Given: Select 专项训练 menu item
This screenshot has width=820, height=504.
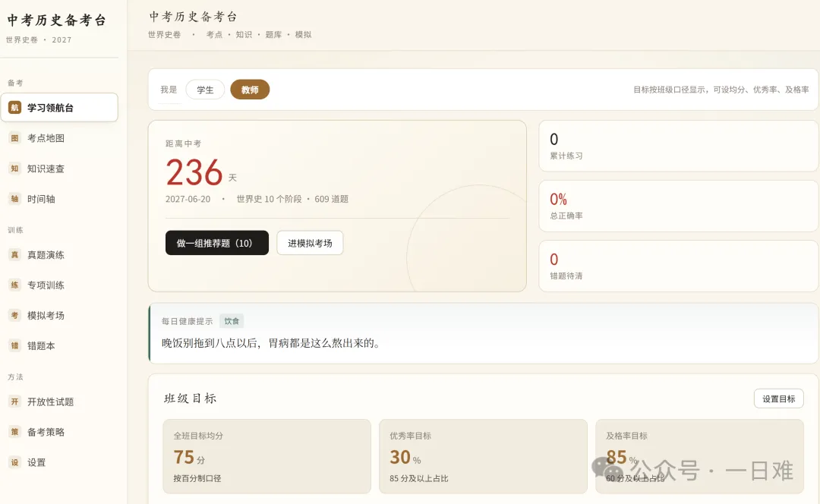Looking at the screenshot, I should pyautogui.click(x=59, y=285).
